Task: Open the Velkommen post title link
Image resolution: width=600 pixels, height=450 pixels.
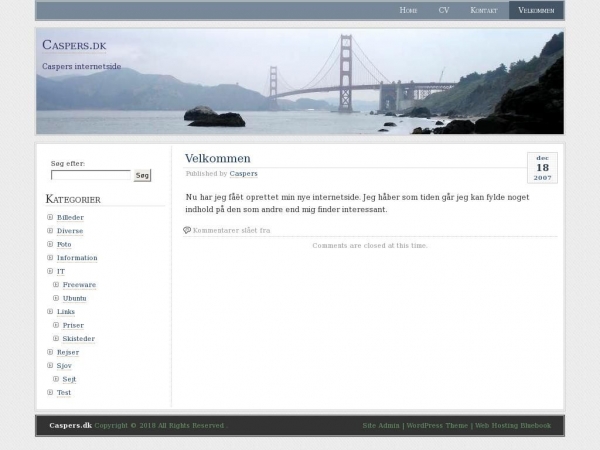Action: tap(218, 159)
